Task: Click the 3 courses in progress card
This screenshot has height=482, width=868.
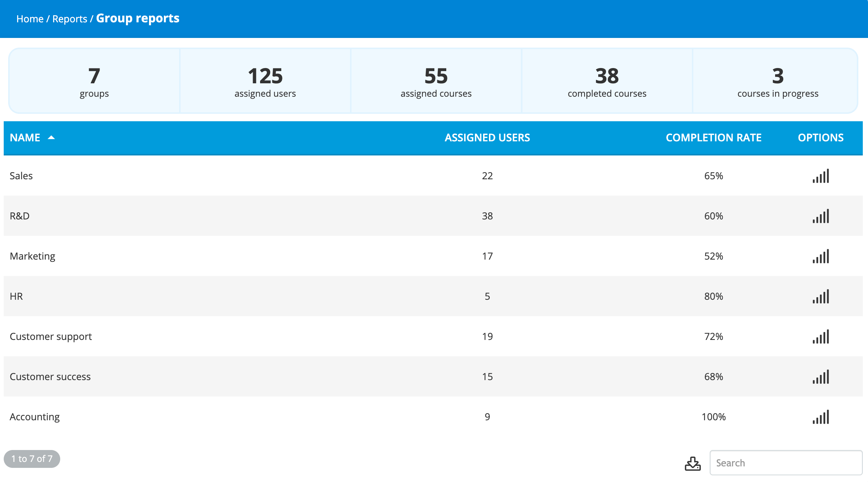Action: tap(775, 81)
